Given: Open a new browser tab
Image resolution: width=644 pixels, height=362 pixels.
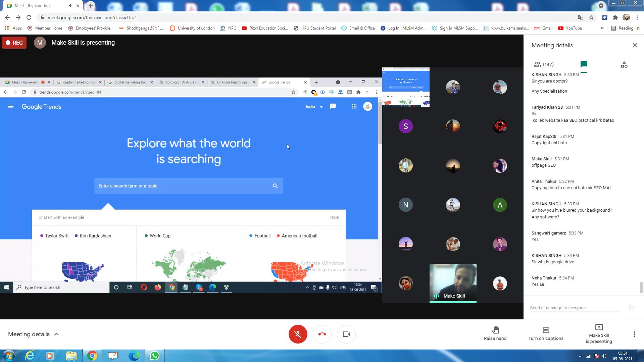Looking at the screenshot, I should (x=90, y=6).
